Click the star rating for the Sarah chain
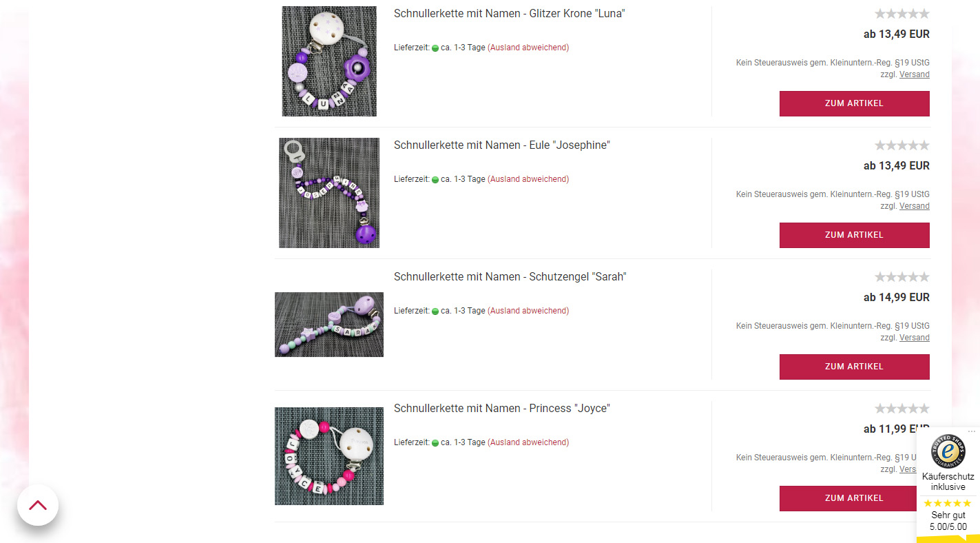Viewport: 980px width, 543px height. (901, 277)
